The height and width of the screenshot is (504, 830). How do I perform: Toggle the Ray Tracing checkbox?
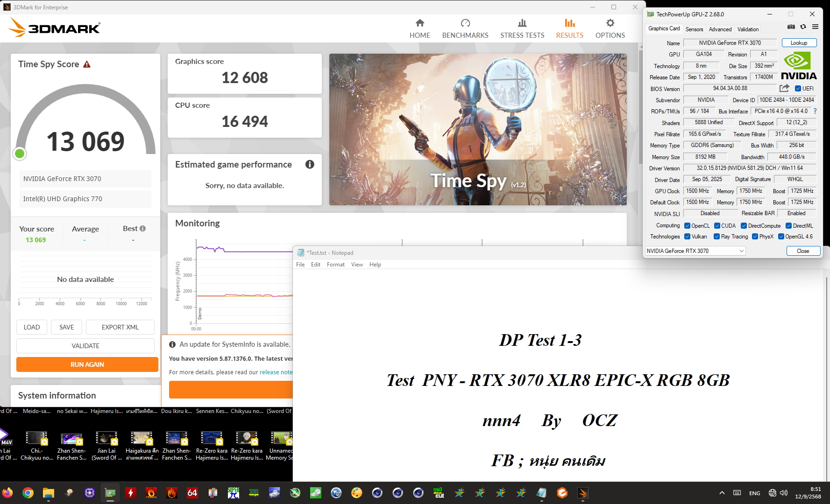(x=717, y=237)
